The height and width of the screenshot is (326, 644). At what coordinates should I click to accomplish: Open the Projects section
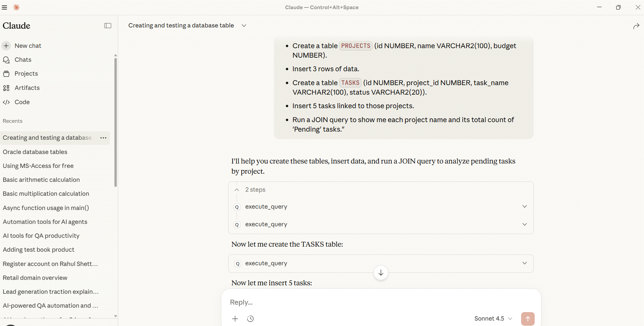26,74
